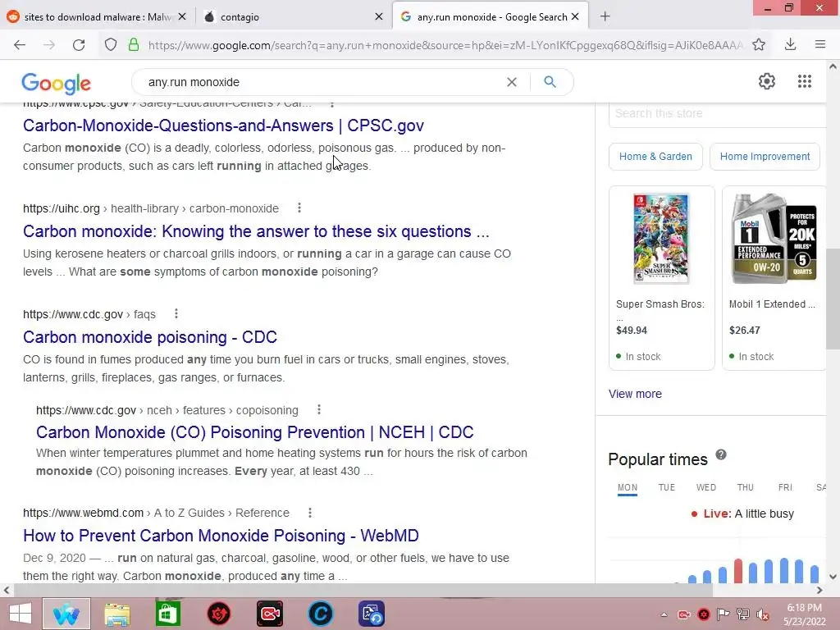Open the Super Smash Bros product card
Viewport: 840px width, 630px height.
[x=662, y=278]
